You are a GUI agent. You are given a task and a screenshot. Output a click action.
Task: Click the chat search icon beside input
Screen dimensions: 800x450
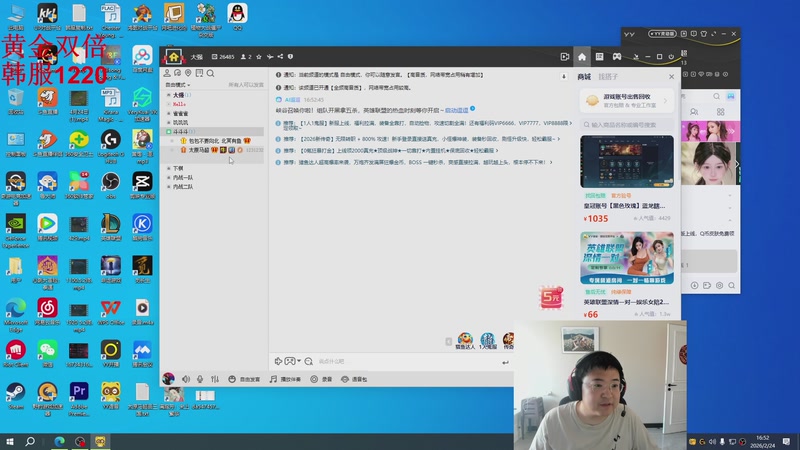(x=309, y=361)
